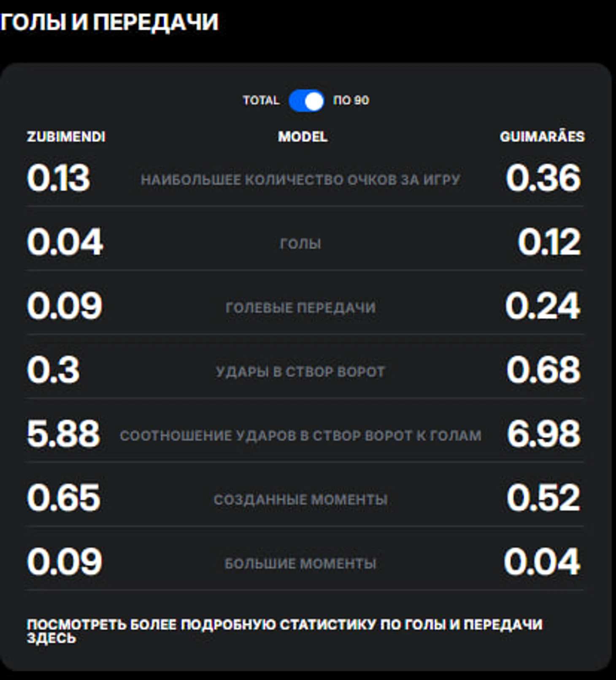
Task: Click the GUIMARÃES player name header
Action: coord(542,137)
